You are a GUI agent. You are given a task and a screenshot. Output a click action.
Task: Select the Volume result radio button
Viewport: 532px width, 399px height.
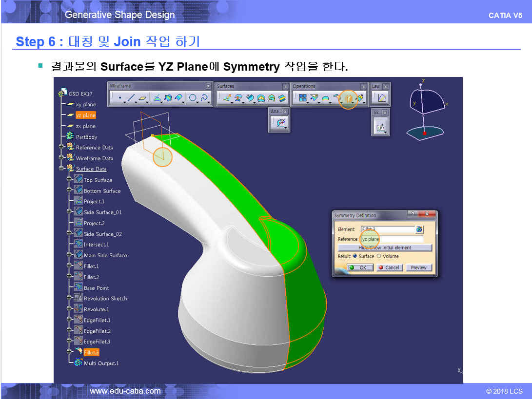[x=379, y=256]
